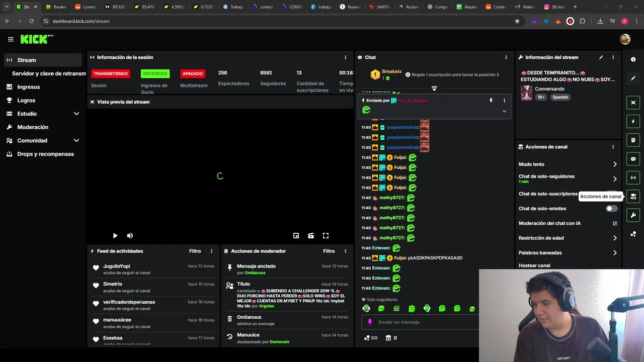Image resolution: width=644 pixels, height=362 pixels.
Task: Enter fullscreen on stream preview
Action: (326, 235)
